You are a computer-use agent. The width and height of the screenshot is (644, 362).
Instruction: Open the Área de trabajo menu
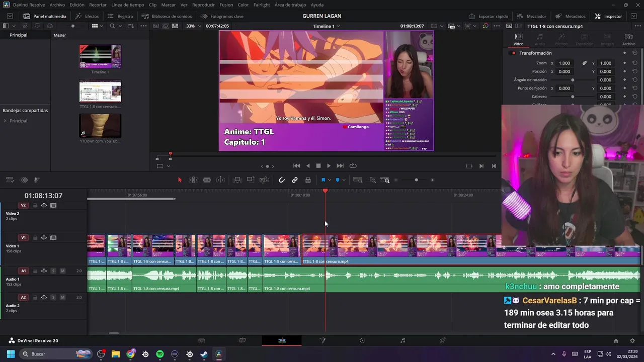pos(290,5)
